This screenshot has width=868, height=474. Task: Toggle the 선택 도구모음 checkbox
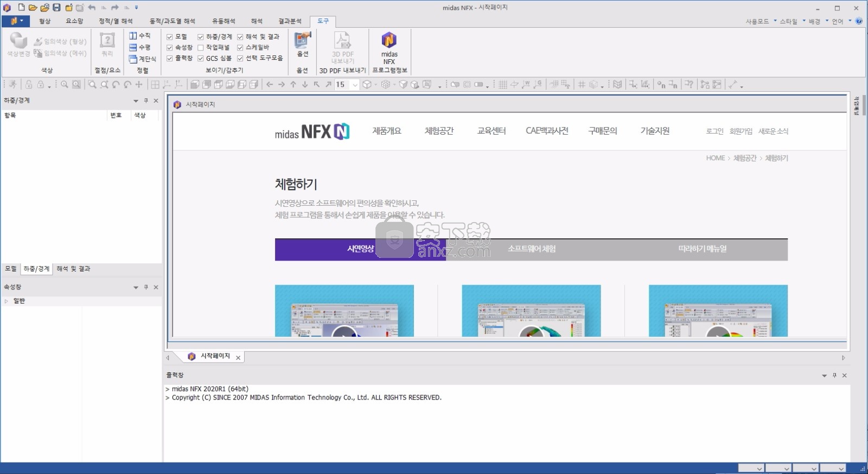pyautogui.click(x=240, y=58)
